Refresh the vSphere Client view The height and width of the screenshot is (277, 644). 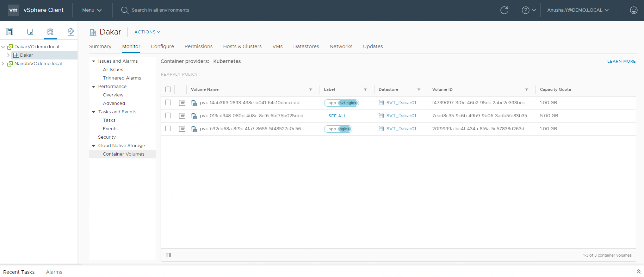(504, 10)
